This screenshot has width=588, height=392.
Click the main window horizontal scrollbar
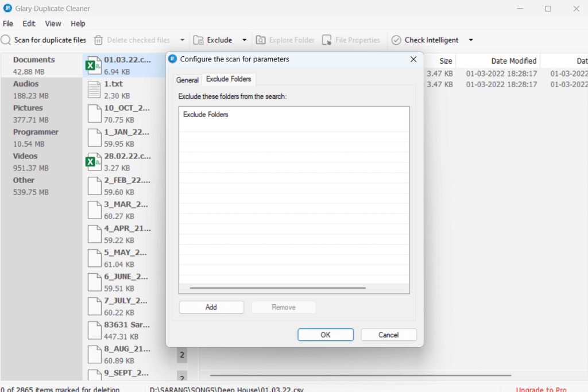click(x=361, y=375)
